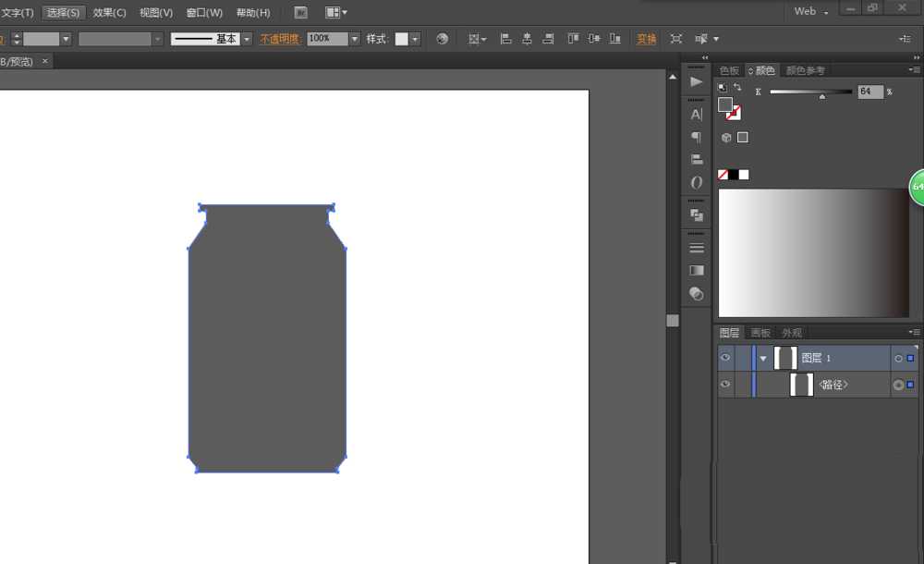Click target circle of 图层 1
Screen dimensions: 924x564
click(x=898, y=358)
